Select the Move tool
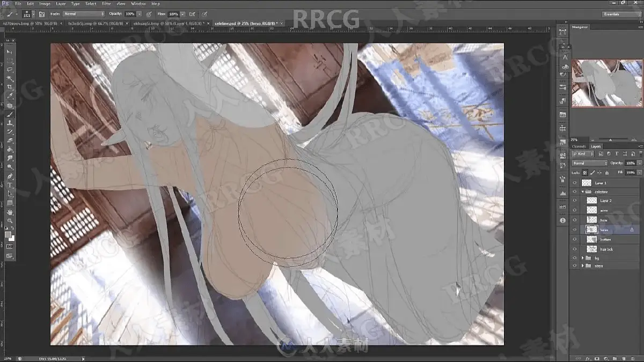 (x=9, y=52)
